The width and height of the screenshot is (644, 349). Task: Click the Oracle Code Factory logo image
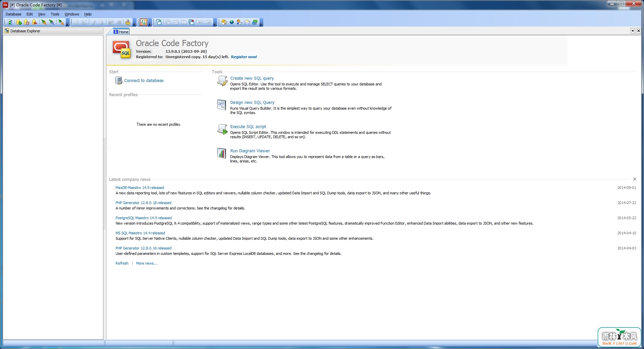point(122,50)
